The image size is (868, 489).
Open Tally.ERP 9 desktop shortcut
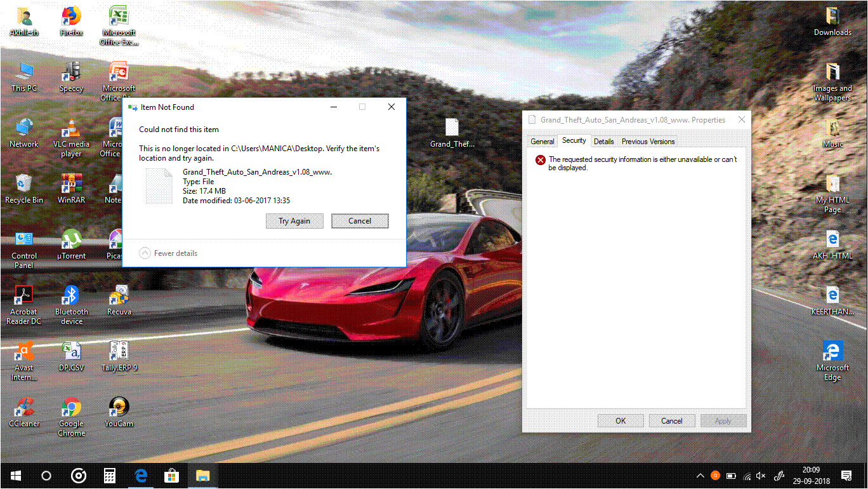(x=119, y=357)
